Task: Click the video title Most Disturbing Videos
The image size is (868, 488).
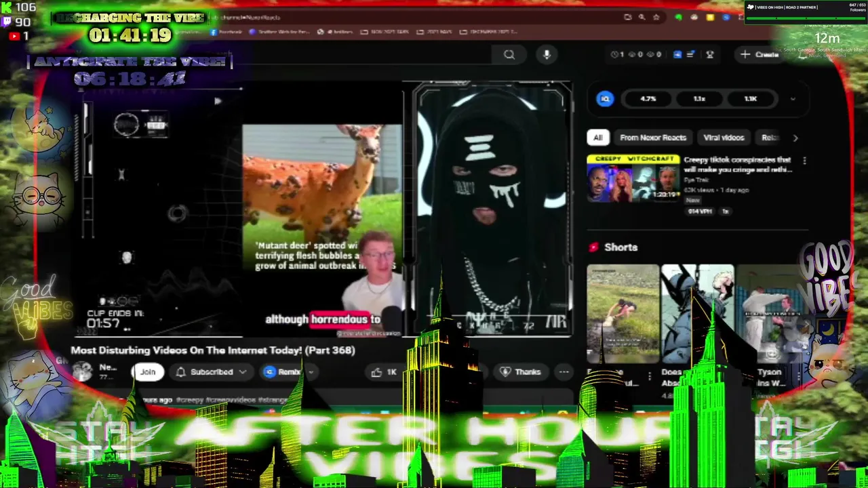Action: [x=213, y=350]
